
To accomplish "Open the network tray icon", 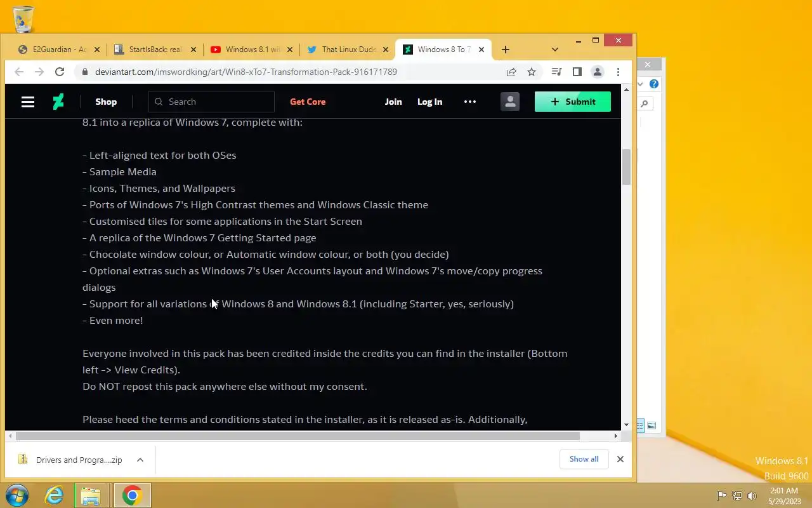I will [737, 496].
